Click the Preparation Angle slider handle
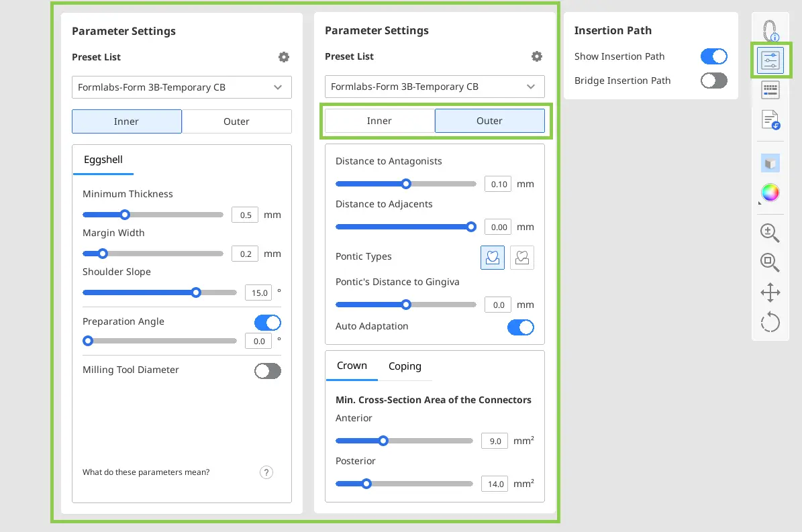Viewport: 802px width, 532px height. click(88, 341)
